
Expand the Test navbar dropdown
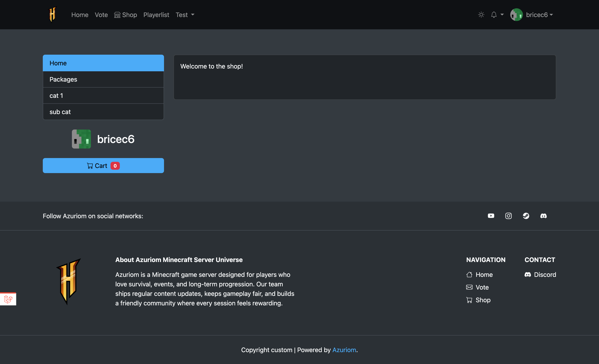click(x=185, y=15)
